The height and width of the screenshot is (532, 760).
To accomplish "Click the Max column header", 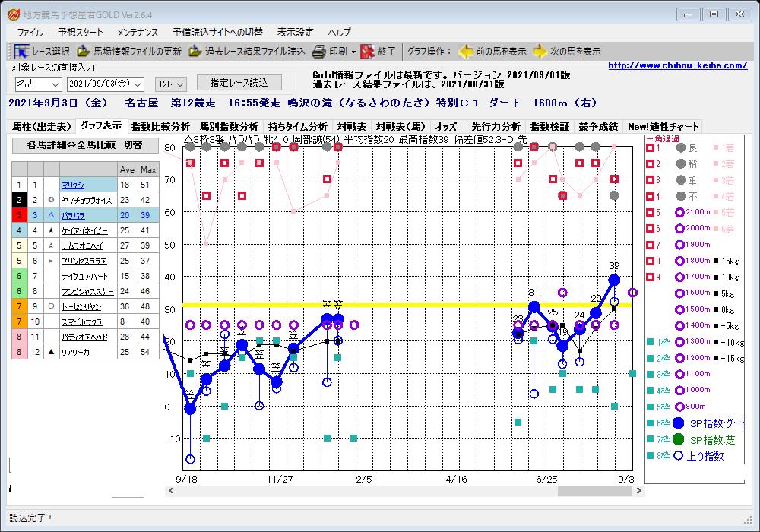I will tap(148, 169).
